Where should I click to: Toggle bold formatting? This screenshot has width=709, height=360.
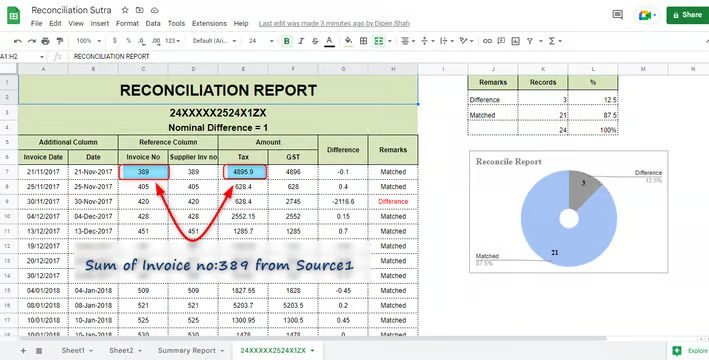coord(286,41)
